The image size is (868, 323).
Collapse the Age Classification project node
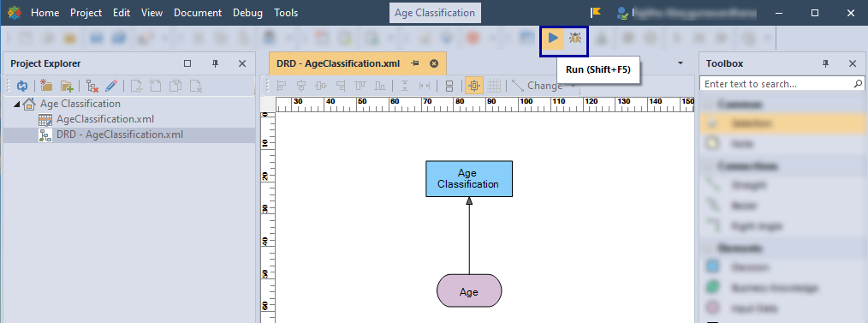coord(16,104)
